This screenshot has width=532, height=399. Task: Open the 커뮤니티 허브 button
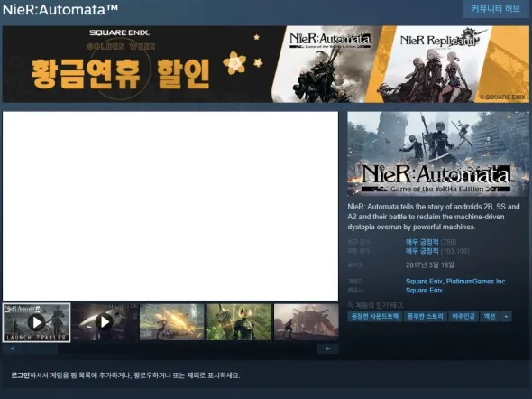495,9
